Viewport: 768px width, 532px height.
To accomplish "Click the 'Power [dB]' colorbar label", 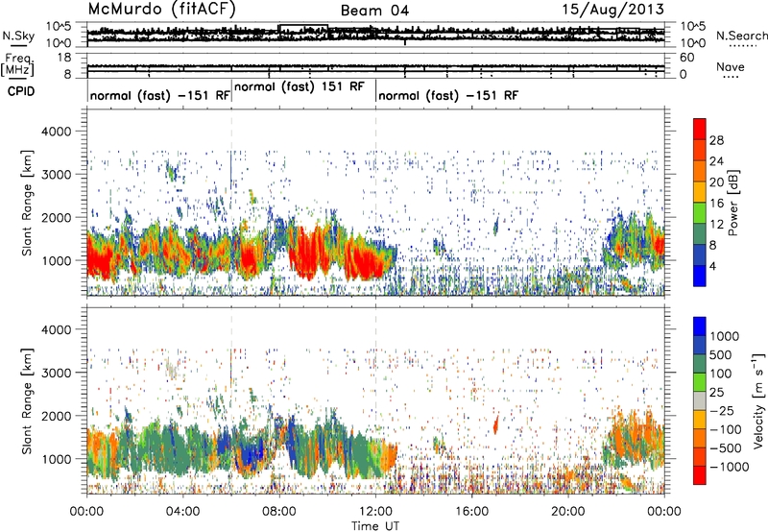I will click(733, 203).
